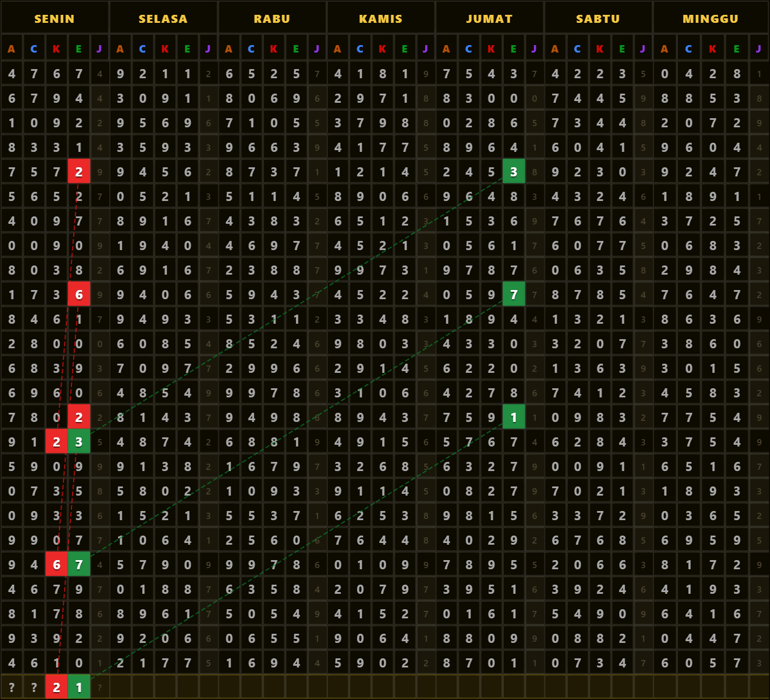Click the orange A column header under SENIN
The width and height of the screenshot is (770, 700).
click(x=11, y=49)
